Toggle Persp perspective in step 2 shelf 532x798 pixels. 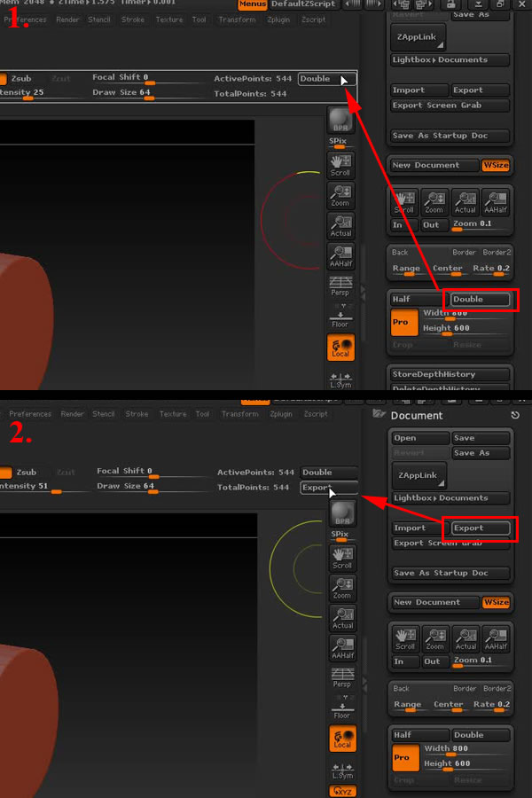click(x=342, y=678)
